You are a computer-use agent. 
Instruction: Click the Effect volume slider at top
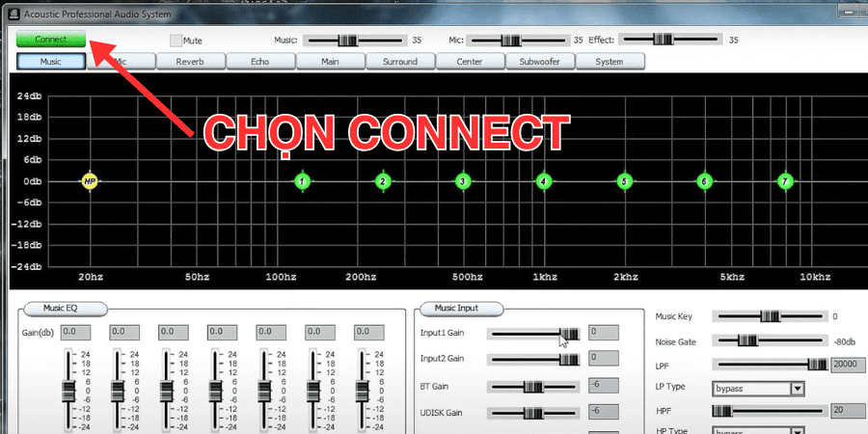click(670, 40)
